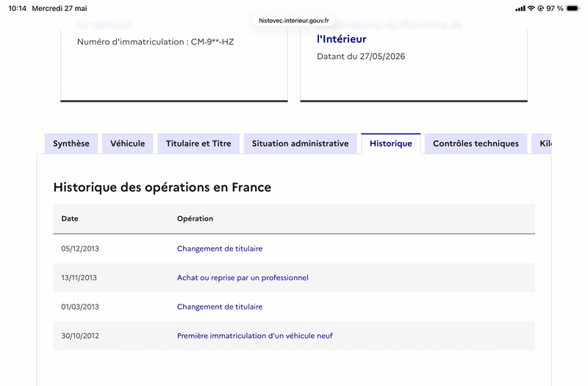Select the Situation administrative tab
Image resolution: width=588 pixels, height=386 pixels.
(x=301, y=143)
